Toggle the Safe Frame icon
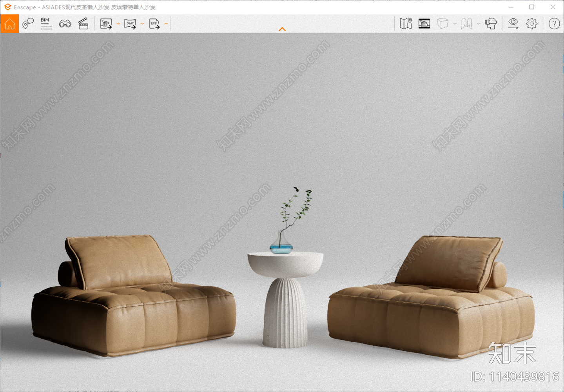Image resolution: width=564 pixels, height=392 pixels. (424, 24)
